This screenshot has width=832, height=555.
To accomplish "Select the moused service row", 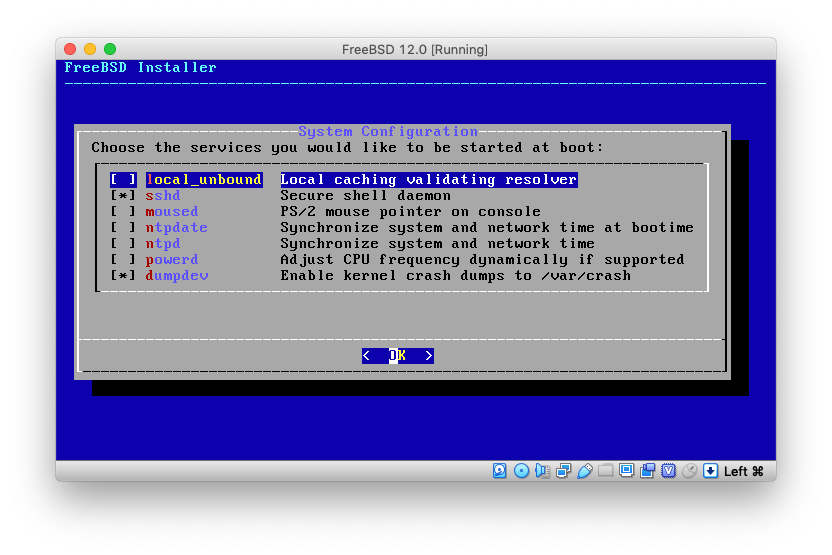I will pyautogui.click(x=172, y=212).
